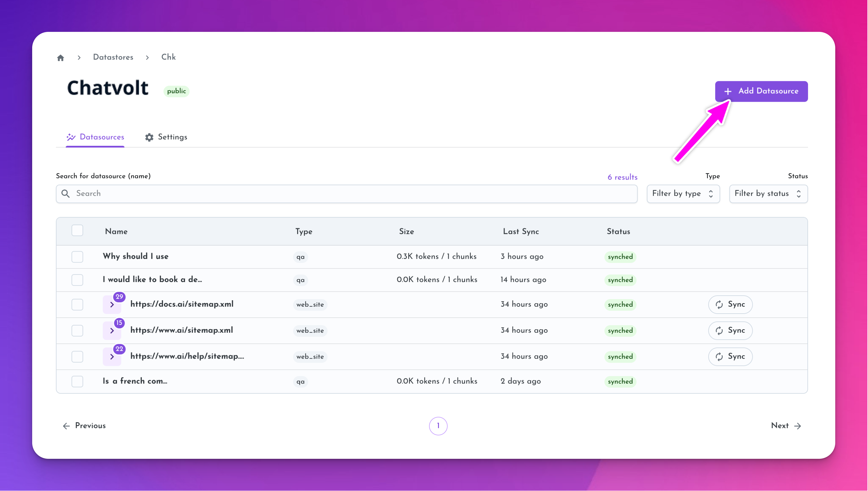Check the checkbox for 'Is a french com…'
Image resolution: width=868 pixels, height=491 pixels.
coord(77,381)
